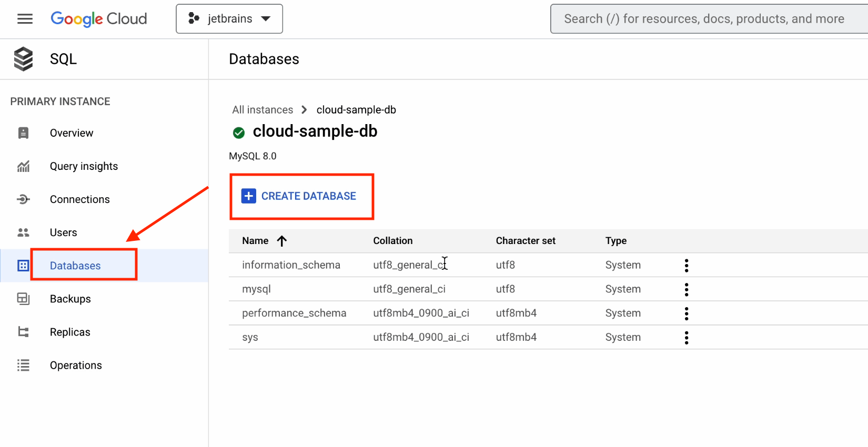Click the SQL product stack icon
Viewport: 868px width, 447px height.
point(23,59)
